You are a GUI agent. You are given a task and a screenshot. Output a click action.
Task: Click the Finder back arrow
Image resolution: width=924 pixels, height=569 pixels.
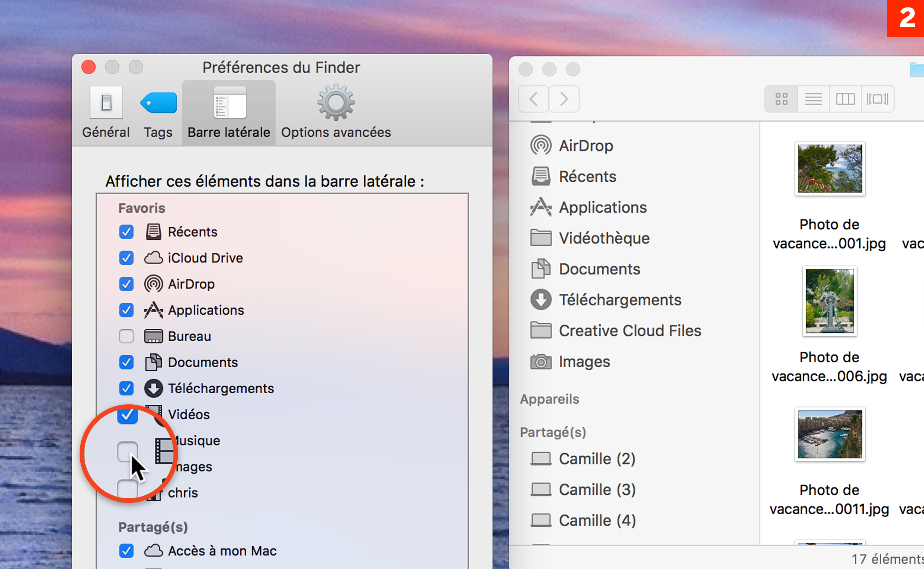(533, 99)
